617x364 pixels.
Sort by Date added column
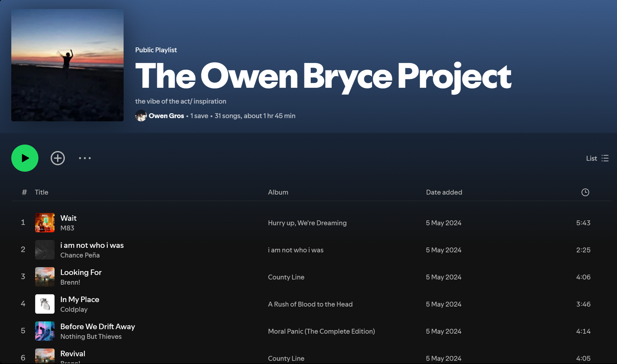tap(444, 192)
